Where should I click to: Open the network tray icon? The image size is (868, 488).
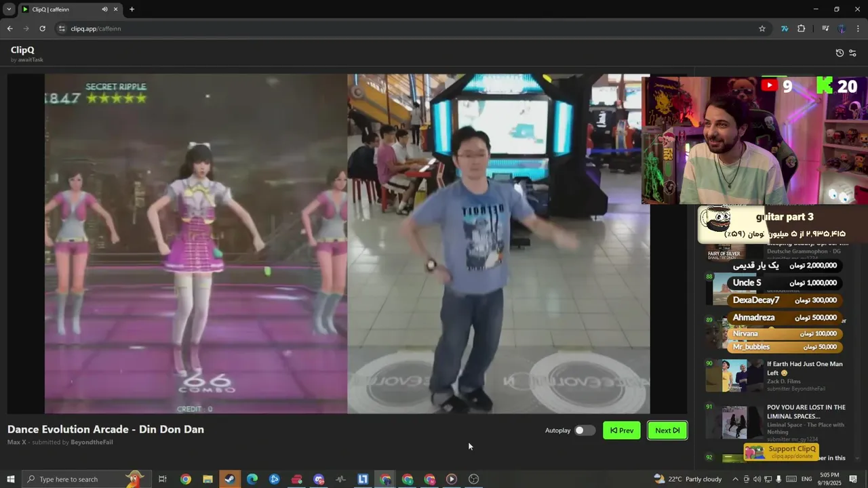click(768, 479)
